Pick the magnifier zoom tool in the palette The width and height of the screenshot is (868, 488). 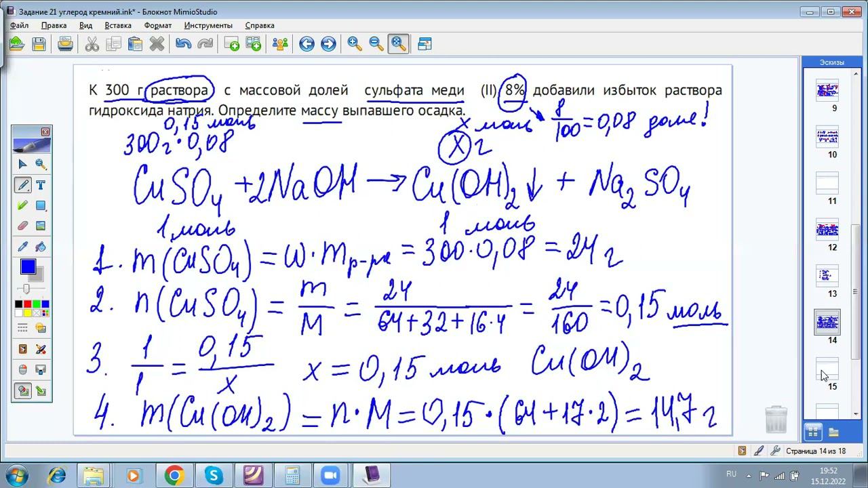point(41,164)
